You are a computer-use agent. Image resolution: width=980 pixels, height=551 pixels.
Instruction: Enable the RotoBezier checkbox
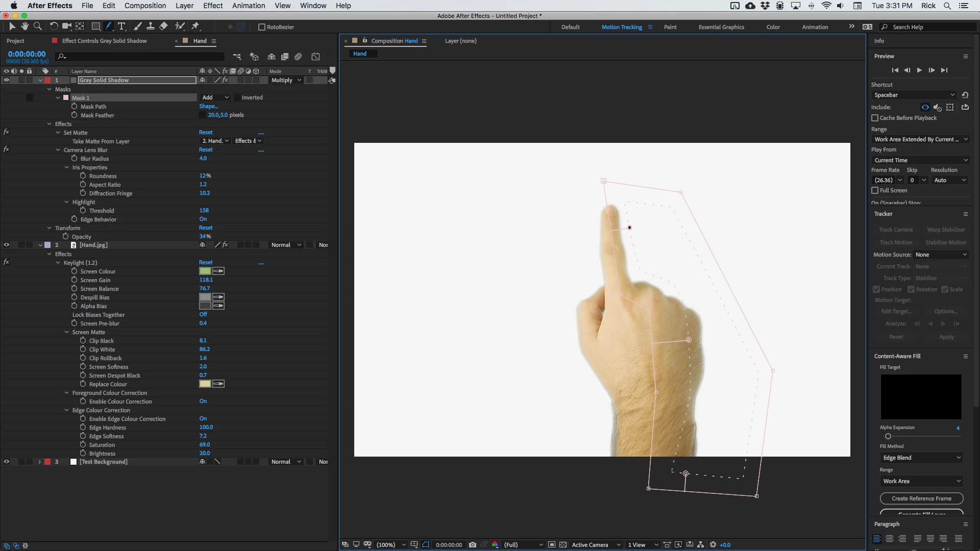262,27
